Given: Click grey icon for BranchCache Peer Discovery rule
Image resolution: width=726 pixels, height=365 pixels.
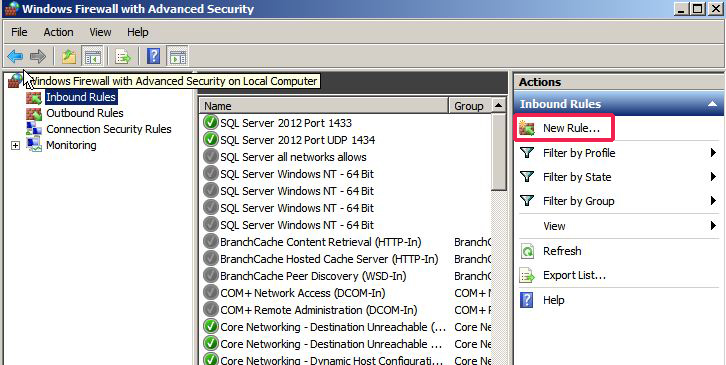Looking at the screenshot, I should [211, 276].
